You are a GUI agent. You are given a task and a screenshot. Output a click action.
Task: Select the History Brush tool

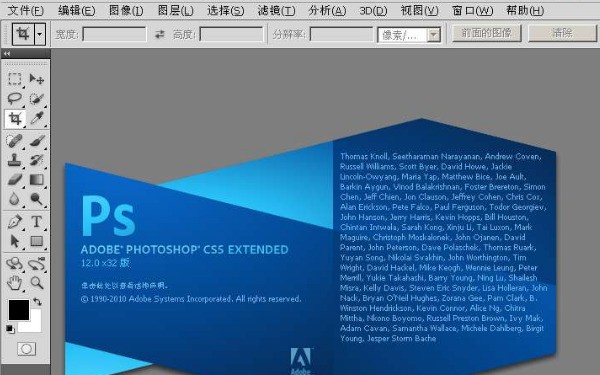coord(36,160)
